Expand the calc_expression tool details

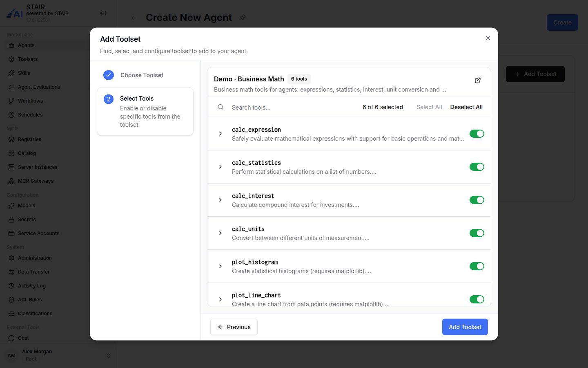(220, 134)
